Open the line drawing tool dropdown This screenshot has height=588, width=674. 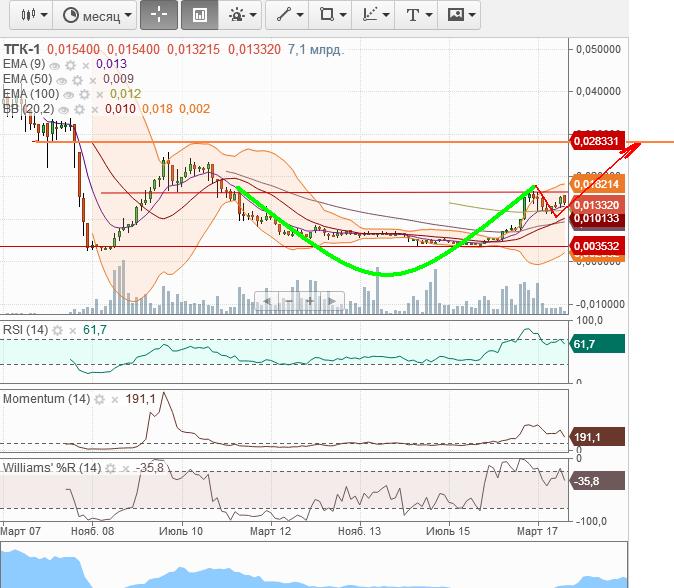[288, 15]
